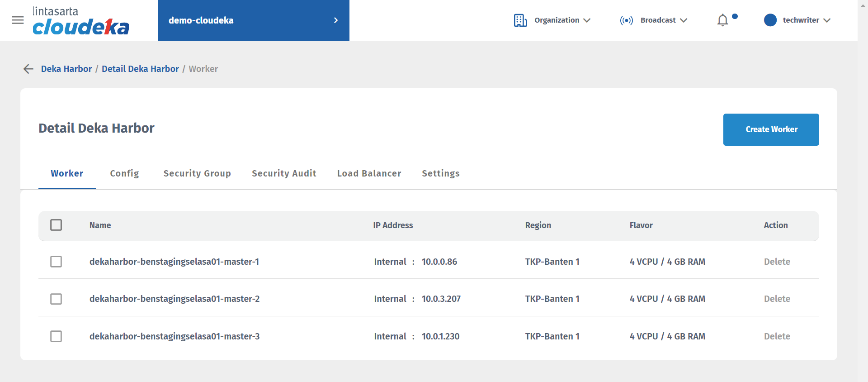
Task: Click the techwriter user avatar
Action: tap(770, 20)
